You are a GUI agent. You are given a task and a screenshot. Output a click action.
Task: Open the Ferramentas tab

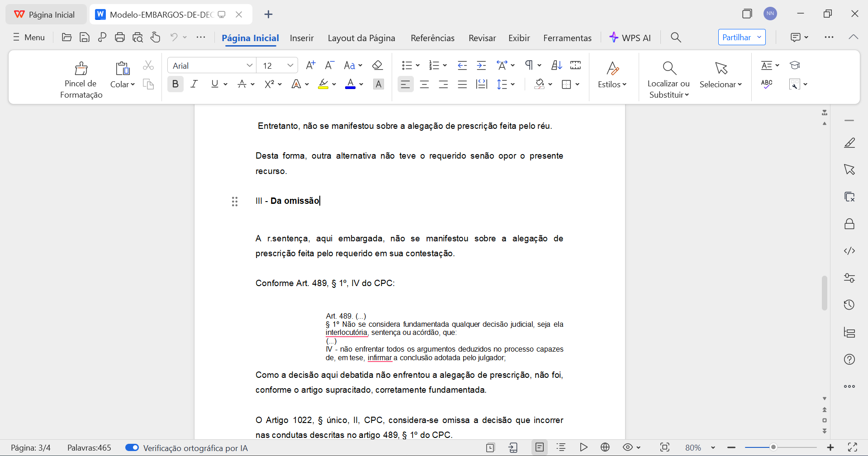click(567, 38)
